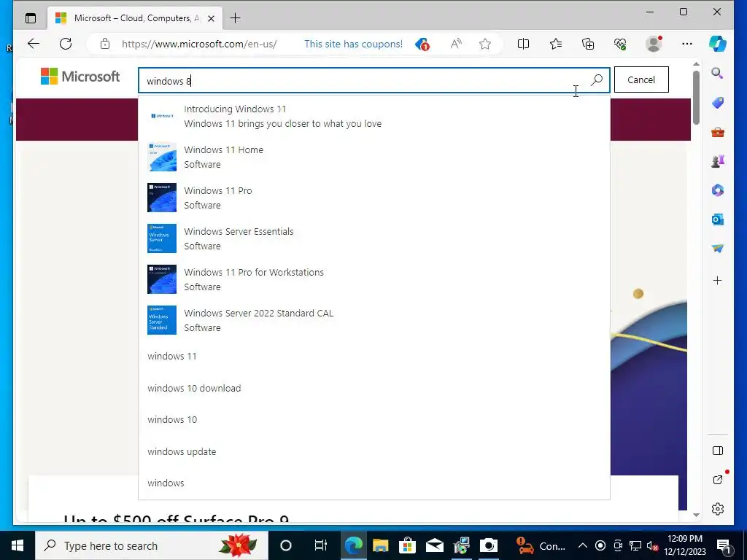Select 'Windows 11 Home' suggestion
Image resolution: width=747 pixels, height=560 pixels.
(x=374, y=157)
